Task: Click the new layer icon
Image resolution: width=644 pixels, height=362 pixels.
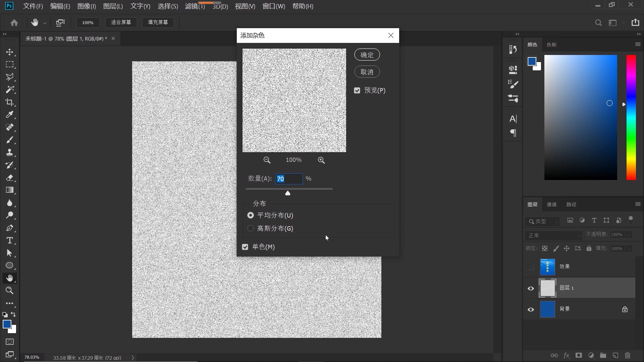Action: pos(615,356)
